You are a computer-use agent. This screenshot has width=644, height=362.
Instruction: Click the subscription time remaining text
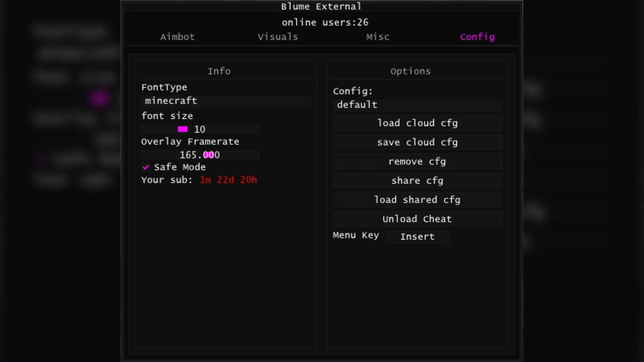coord(228,180)
